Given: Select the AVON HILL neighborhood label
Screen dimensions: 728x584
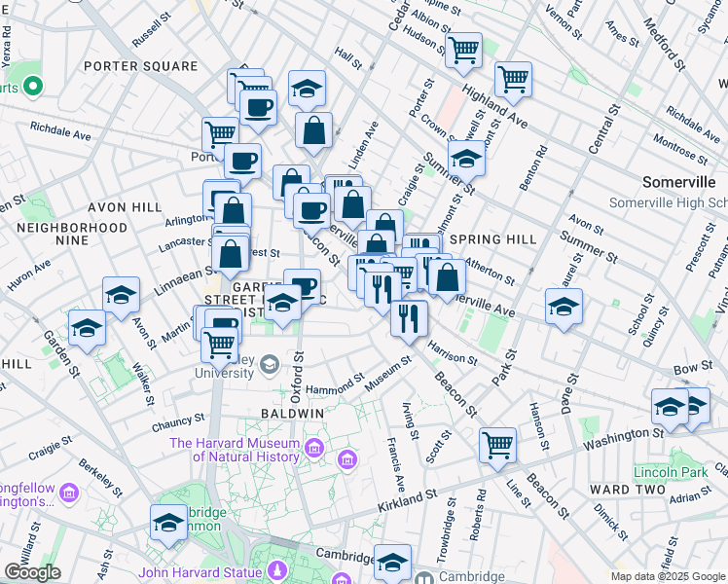Looking at the screenshot, I should click(125, 207).
